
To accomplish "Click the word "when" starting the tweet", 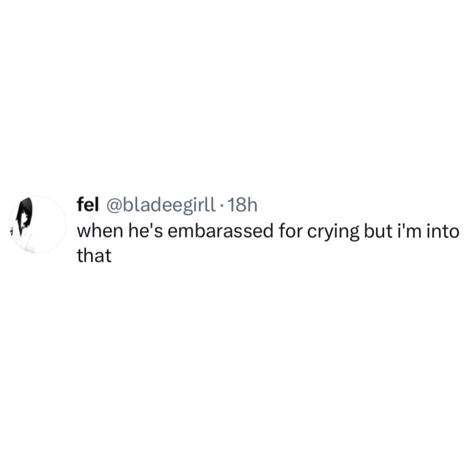I will coord(100,232).
